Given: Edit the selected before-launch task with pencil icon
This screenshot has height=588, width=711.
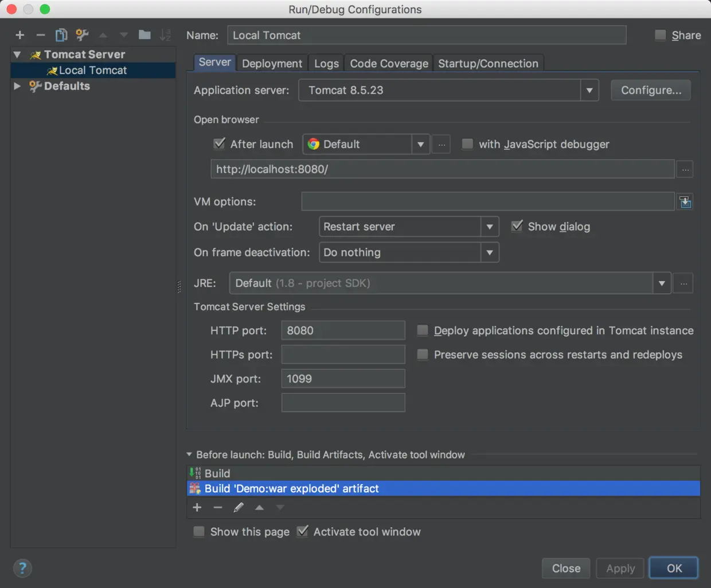Looking at the screenshot, I should [239, 507].
